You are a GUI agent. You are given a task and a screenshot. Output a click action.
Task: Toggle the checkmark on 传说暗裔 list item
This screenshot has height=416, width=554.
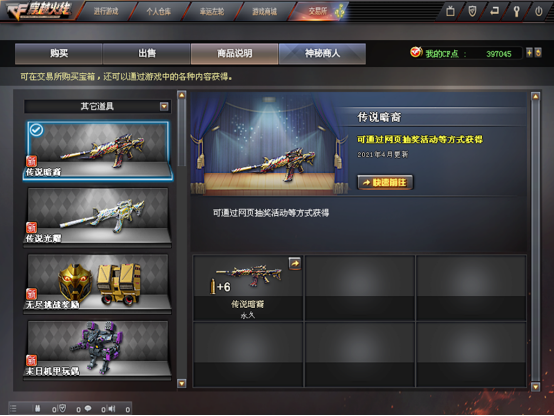coord(36,130)
